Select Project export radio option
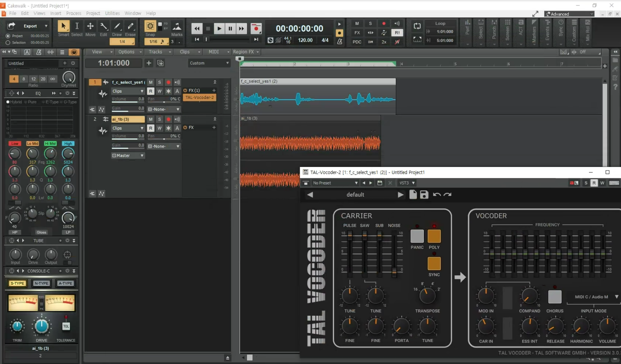This screenshot has width=621, height=364. [8, 36]
